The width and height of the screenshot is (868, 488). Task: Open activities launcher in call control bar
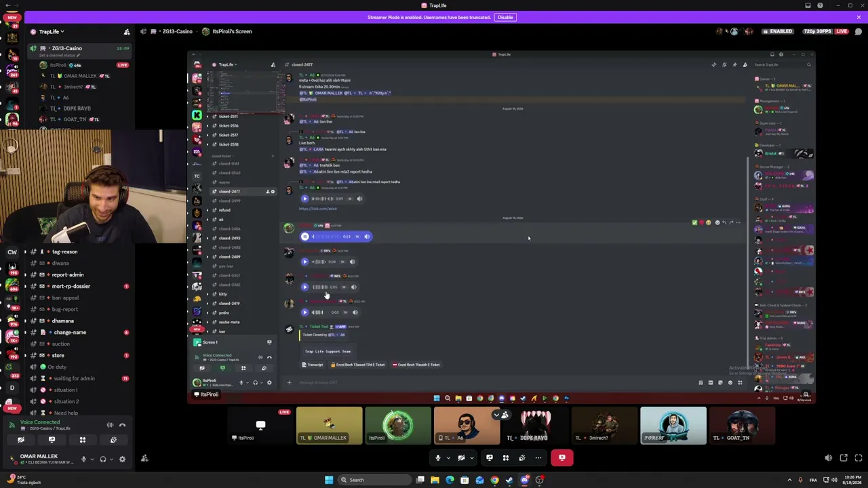tap(506, 457)
